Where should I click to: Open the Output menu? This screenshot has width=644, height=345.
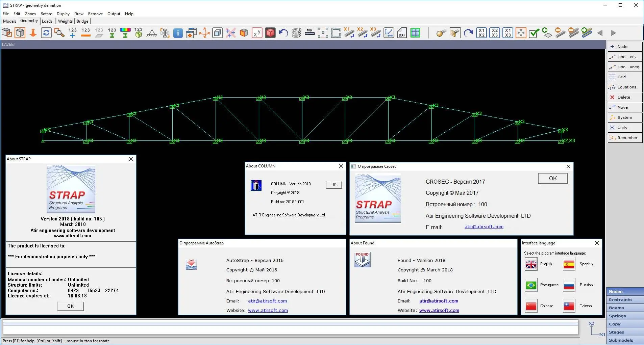114,14
